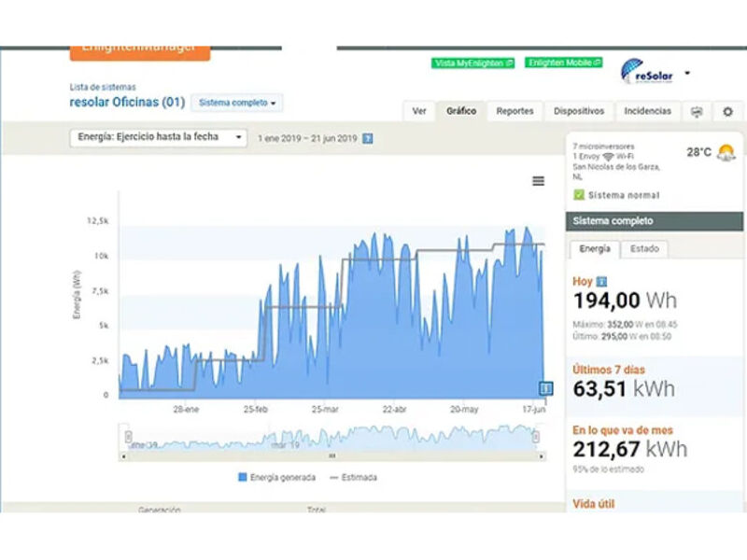Click the 7 microinversores text
The width and height of the screenshot is (747, 560).
tap(603, 147)
